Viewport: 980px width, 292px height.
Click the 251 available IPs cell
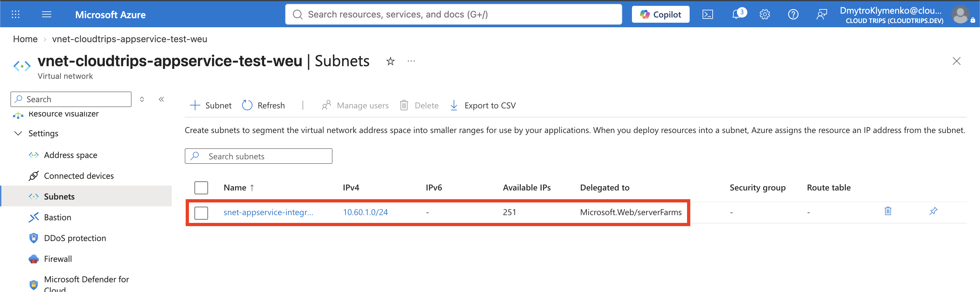(509, 213)
